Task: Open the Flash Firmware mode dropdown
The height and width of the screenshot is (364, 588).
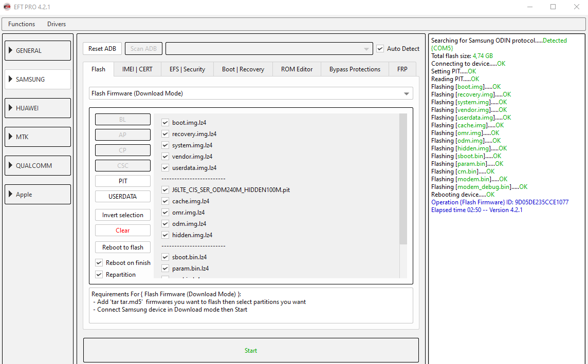Action: click(x=251, y=93)
